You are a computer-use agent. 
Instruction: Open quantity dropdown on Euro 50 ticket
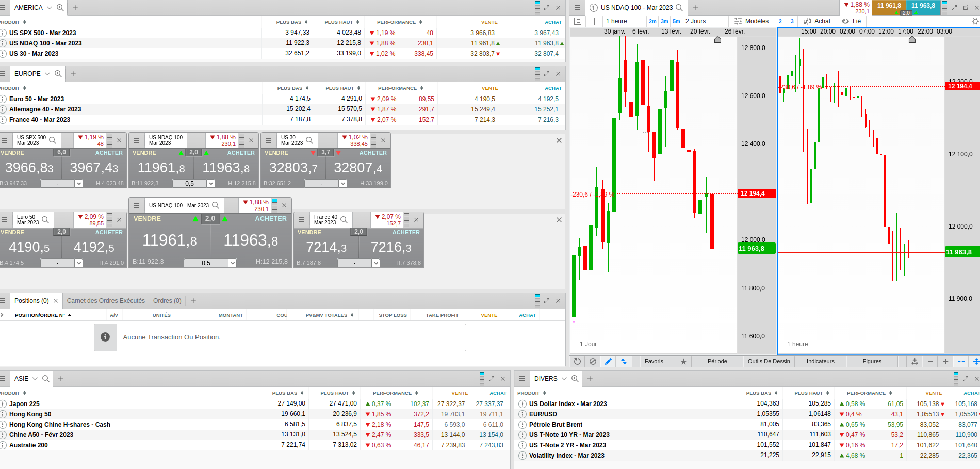tap(79, 263)
